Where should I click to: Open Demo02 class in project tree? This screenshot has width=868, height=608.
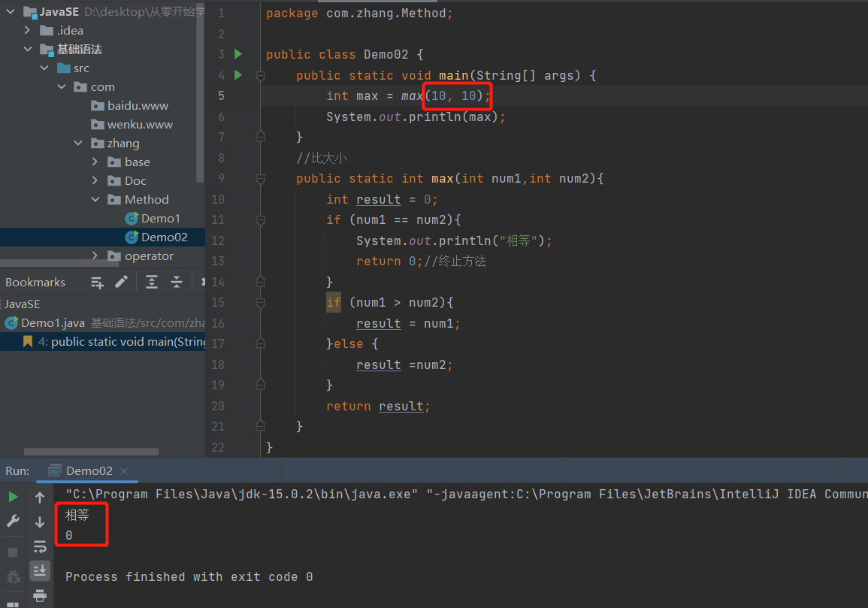(x=165, y=237)
